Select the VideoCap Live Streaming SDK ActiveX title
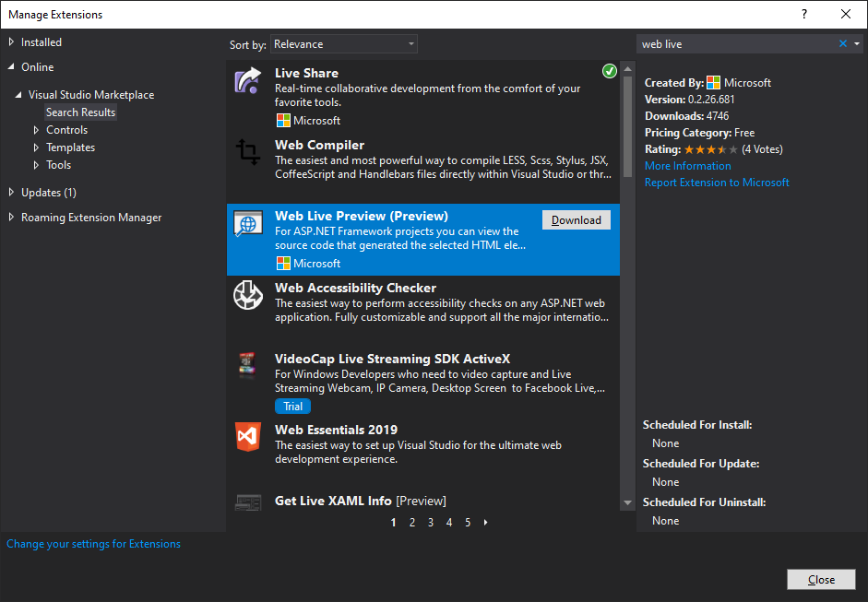868x602 pixels. click(392, 359)
